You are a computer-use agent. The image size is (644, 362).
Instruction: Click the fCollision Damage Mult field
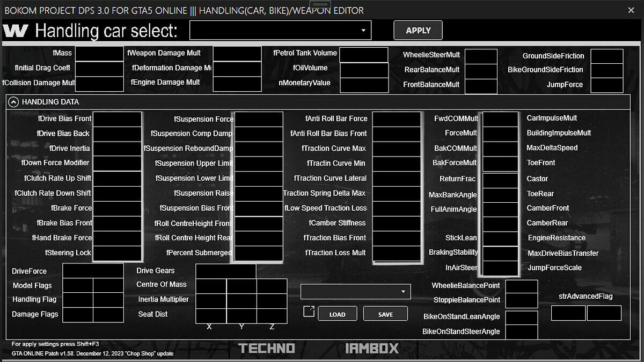pyautogui.click(x=99, y=84)
